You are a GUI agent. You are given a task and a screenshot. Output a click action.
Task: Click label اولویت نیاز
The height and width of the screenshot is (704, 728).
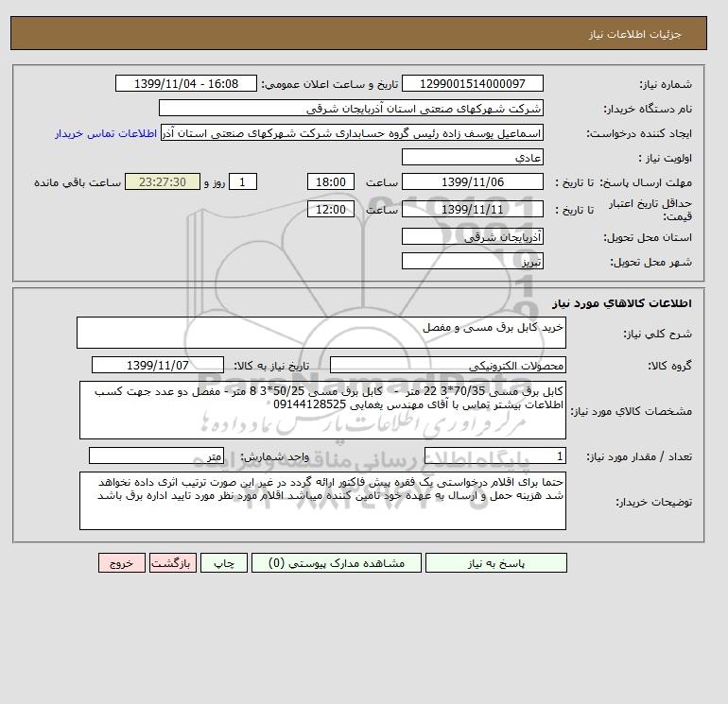click(x=666, y=158)
